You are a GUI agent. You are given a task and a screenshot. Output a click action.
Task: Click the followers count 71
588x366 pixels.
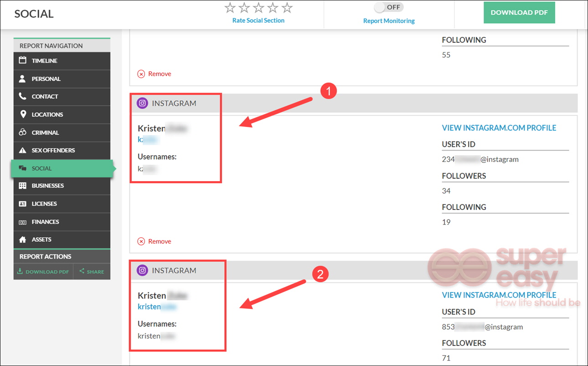click(446, 358)
